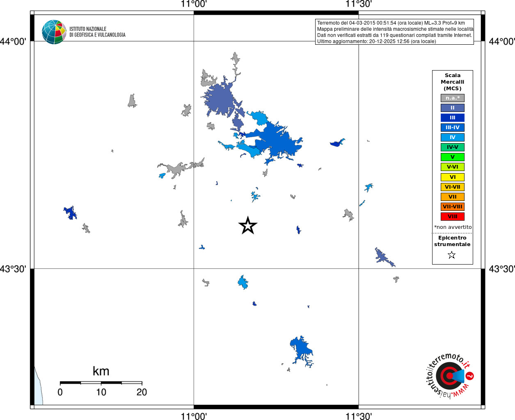Select the VIII red legend swatch

tap(453, 217)
